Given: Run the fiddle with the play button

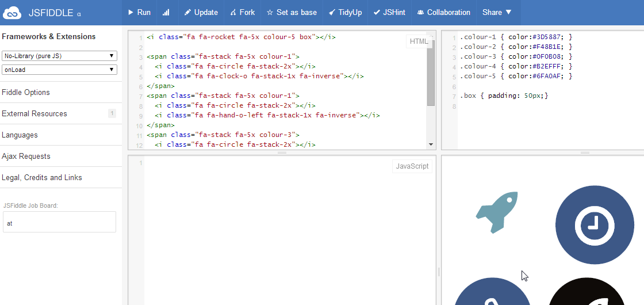Looking at the screenshot, I should tap(139, 12).
